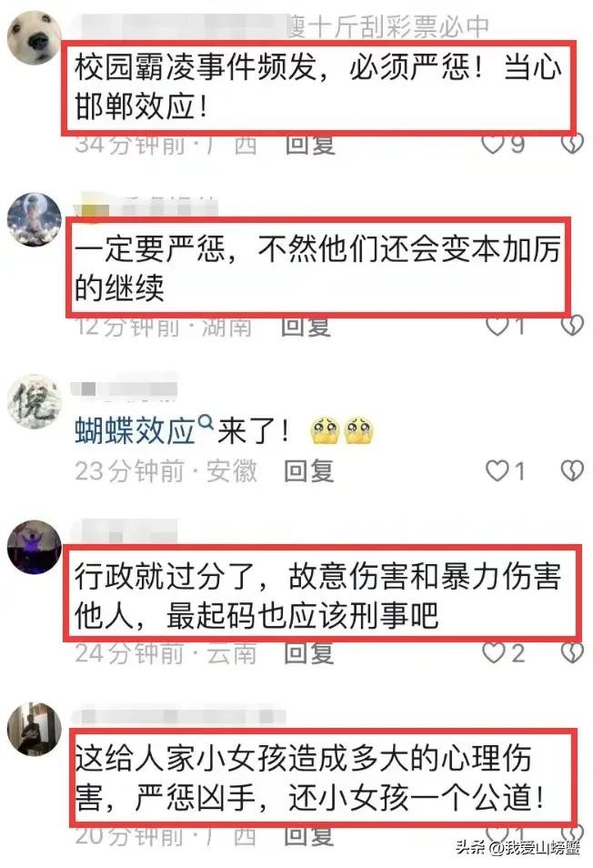Select the 这给人家小女孩 comment text
This screenshot has width=593, height=868.
310,778
